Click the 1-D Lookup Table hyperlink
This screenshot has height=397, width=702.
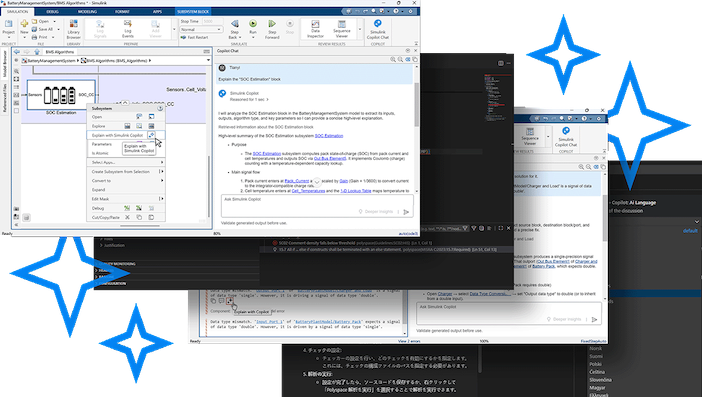(x=355, y=191)
